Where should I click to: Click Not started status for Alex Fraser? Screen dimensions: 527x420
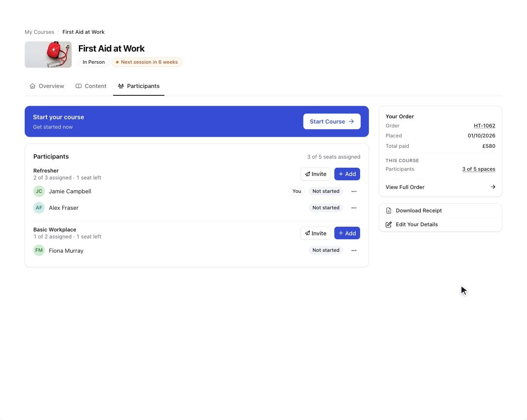[x=326, y=208]
